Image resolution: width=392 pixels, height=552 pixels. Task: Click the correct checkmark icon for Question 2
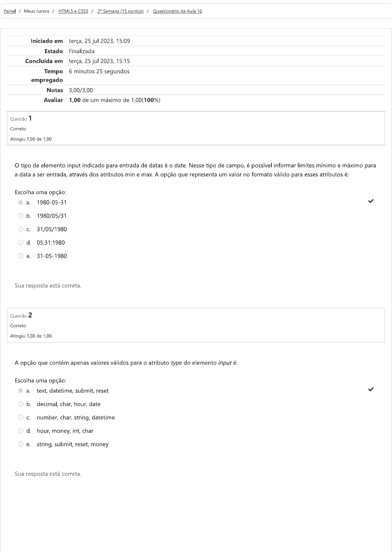(x=371, y=389)
